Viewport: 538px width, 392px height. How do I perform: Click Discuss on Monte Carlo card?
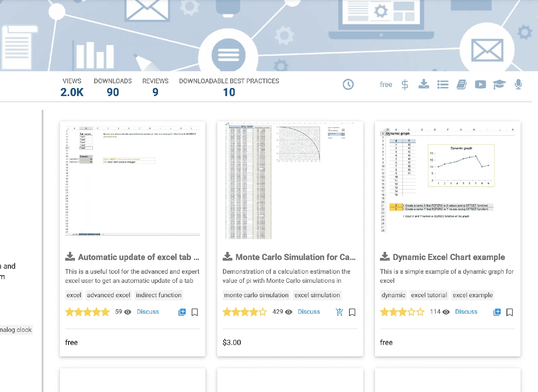(x=309, y=312)
